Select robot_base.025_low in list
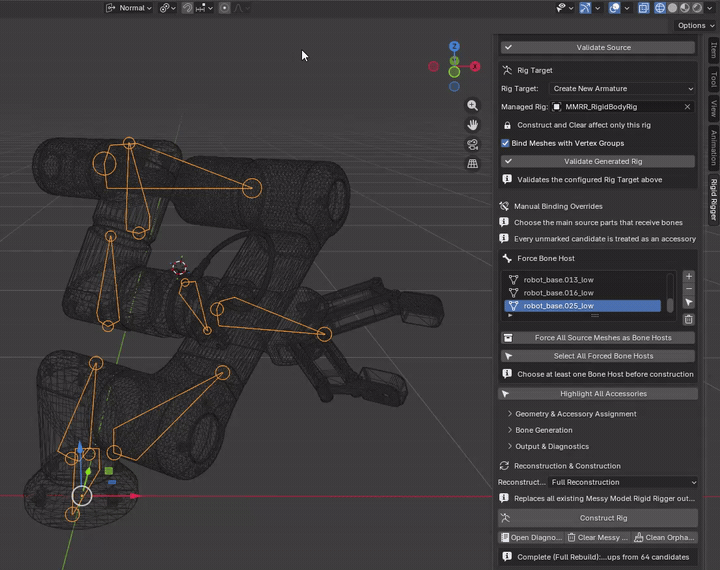 click(x=582, y=305)
